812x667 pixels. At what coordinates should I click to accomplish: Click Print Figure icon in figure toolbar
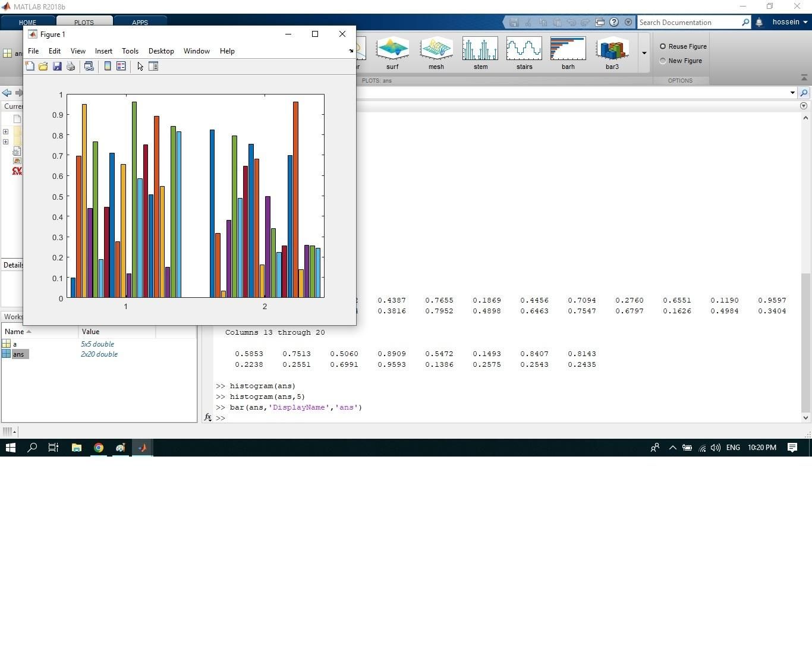71,67
